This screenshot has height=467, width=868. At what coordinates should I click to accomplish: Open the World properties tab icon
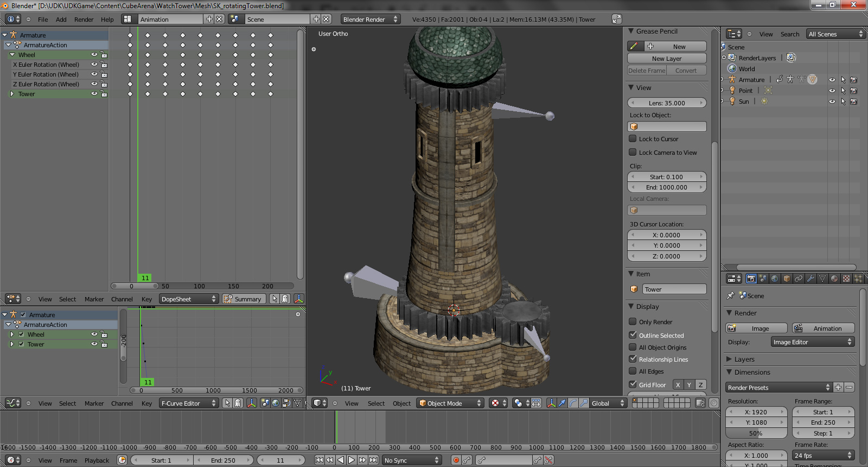point(775,279)
